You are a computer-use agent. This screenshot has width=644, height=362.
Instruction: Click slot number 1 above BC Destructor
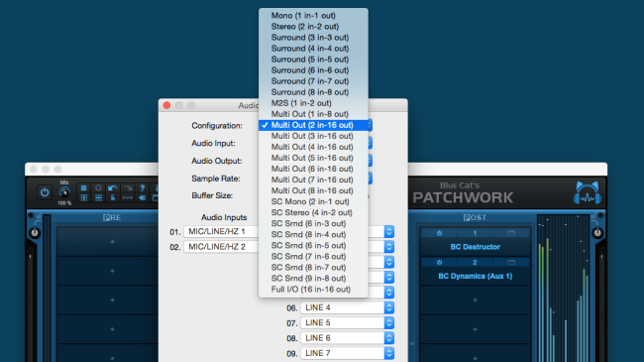pyautogui.click(x=475, y=233)
